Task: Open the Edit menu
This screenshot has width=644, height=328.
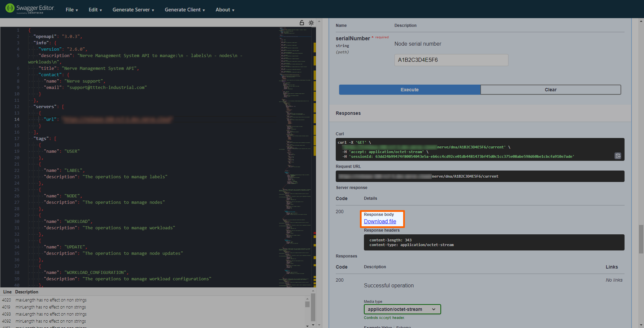Action: (95, 10)
